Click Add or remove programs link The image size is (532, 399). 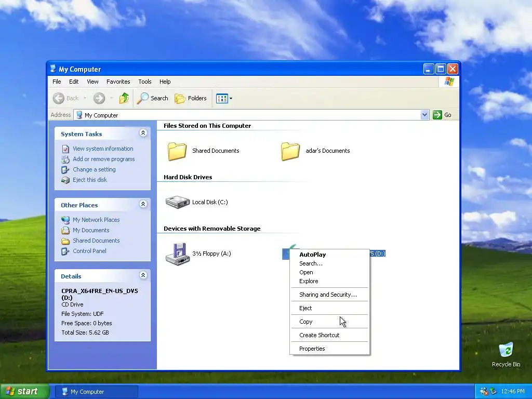pos(103,159)
